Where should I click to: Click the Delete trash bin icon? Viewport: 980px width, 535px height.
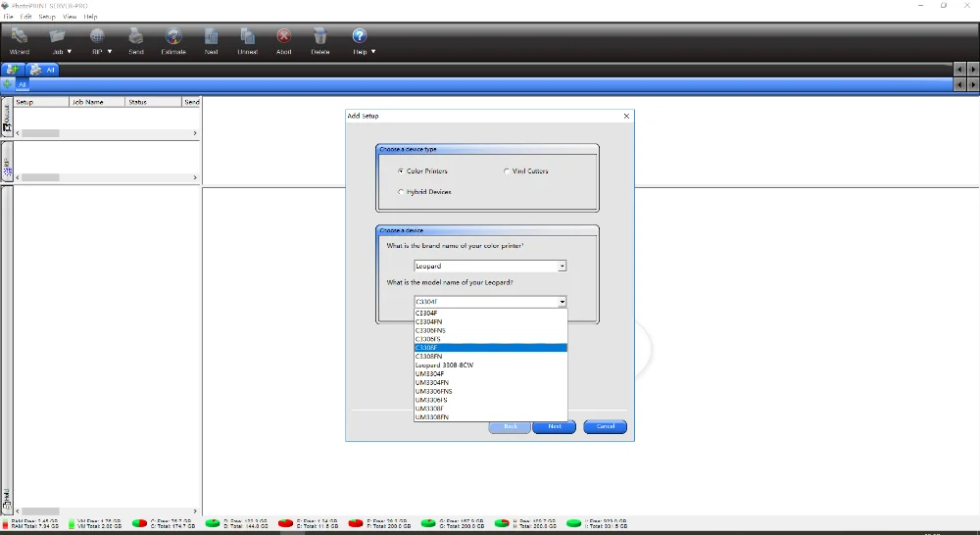coord(320,36)
